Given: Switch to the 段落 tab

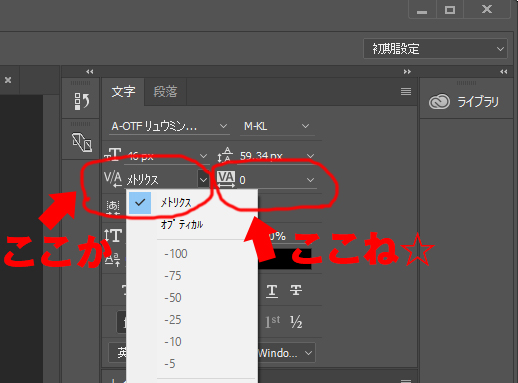Looking at the screenshot, I should pos(165,92).
